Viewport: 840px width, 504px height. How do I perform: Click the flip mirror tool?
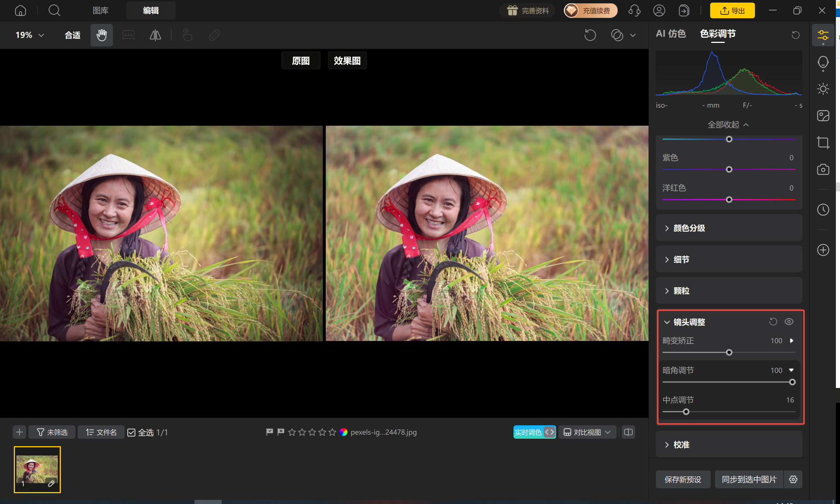click(155, 35)
